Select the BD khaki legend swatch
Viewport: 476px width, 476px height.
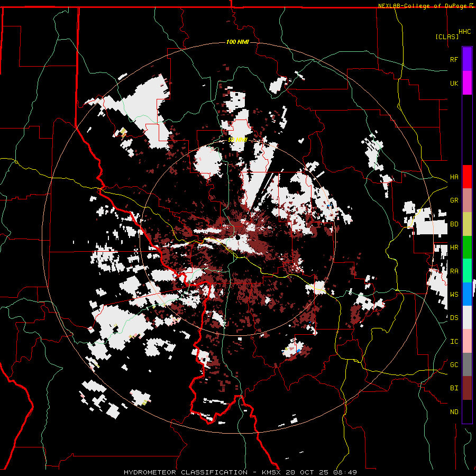pyautogui.click(x=467, y=224)
